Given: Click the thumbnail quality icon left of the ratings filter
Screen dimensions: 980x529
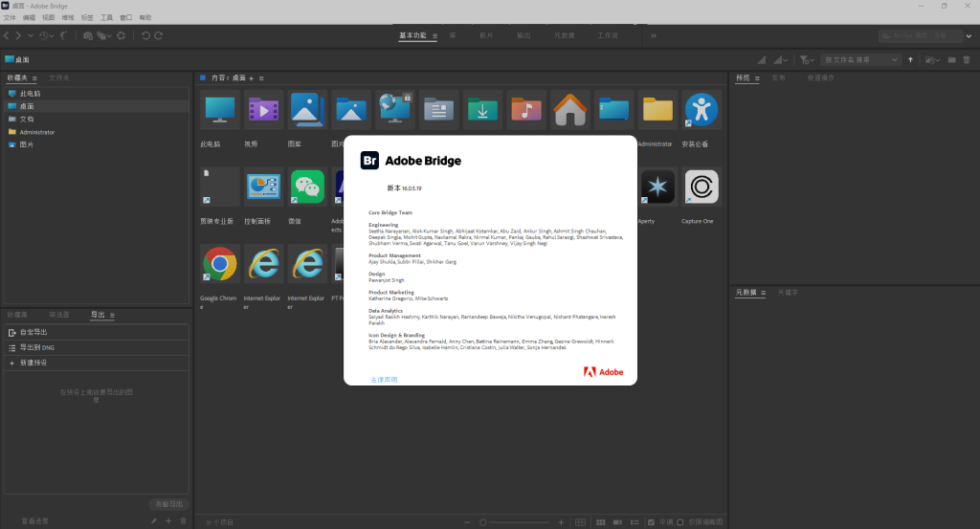Looking at the screenshot, I should click(762, 60).
